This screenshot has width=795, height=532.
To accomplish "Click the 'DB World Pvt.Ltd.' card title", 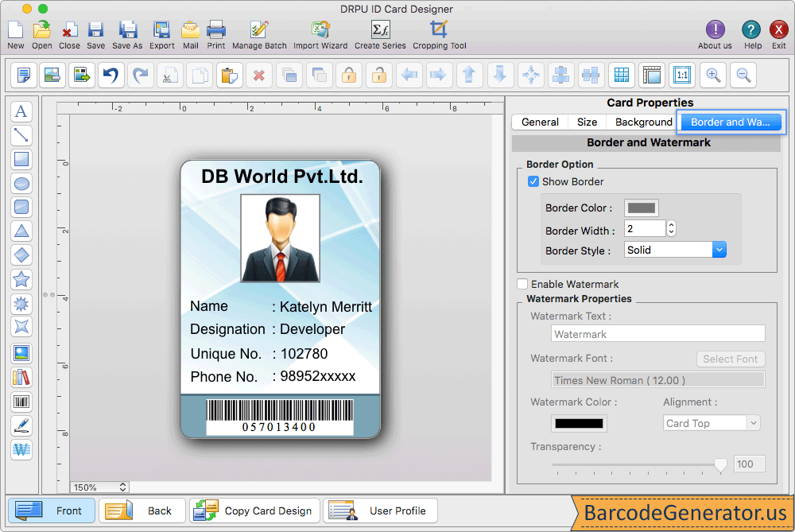I will (x=282, y=177).
